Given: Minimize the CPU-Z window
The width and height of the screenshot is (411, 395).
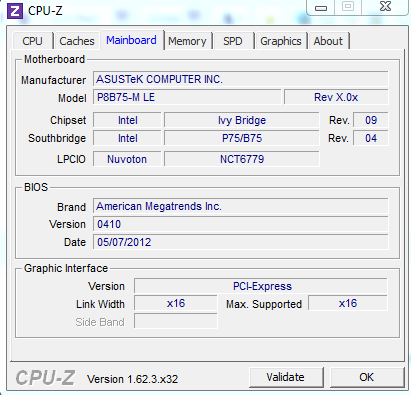Looking at the screenshot, I should [321, 7].
